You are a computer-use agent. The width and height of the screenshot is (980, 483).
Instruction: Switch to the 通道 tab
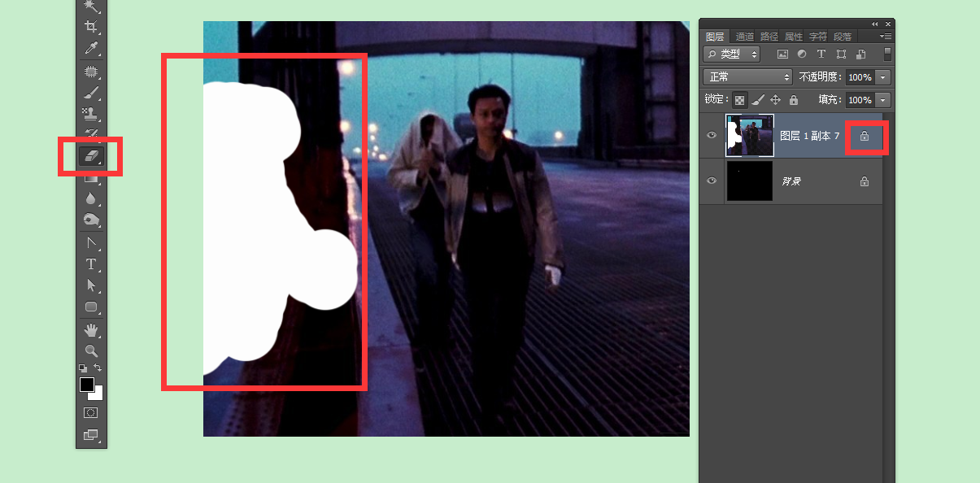pos(744,37)
